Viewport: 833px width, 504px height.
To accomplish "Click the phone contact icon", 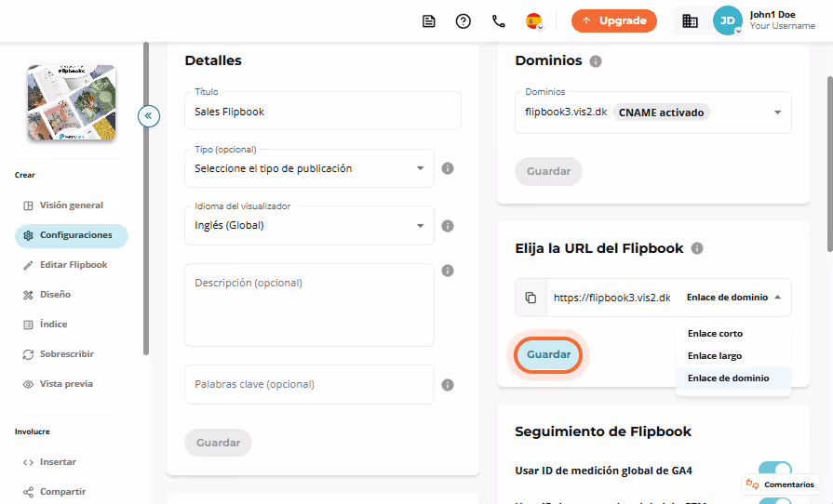I will click(498, 21).
